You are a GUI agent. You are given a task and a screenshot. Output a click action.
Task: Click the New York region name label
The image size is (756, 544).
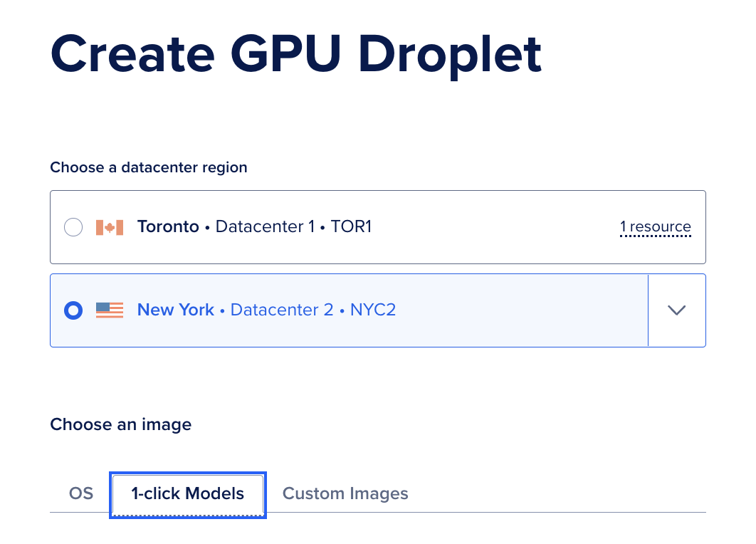[x=175, y=310]
